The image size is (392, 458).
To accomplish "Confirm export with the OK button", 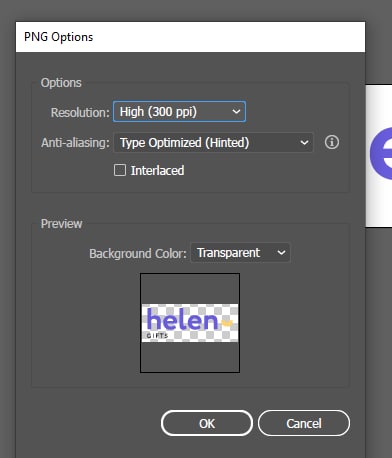I will 207,423.
